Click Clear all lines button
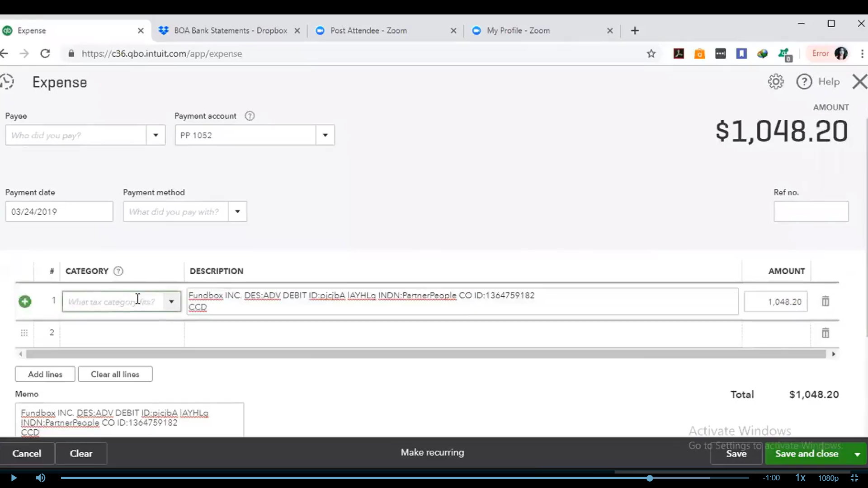The height and width of the screenshot is (488, 868). [x=115, y=374]
